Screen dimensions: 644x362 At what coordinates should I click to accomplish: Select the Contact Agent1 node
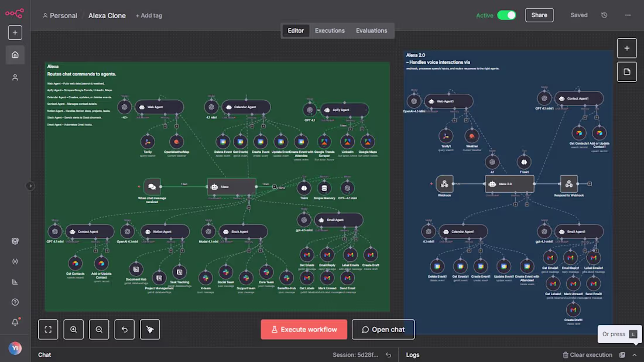point(579,98)
